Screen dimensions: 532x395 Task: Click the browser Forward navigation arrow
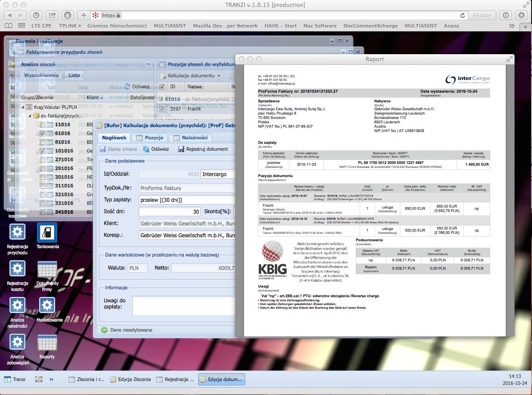pos(21,15)
